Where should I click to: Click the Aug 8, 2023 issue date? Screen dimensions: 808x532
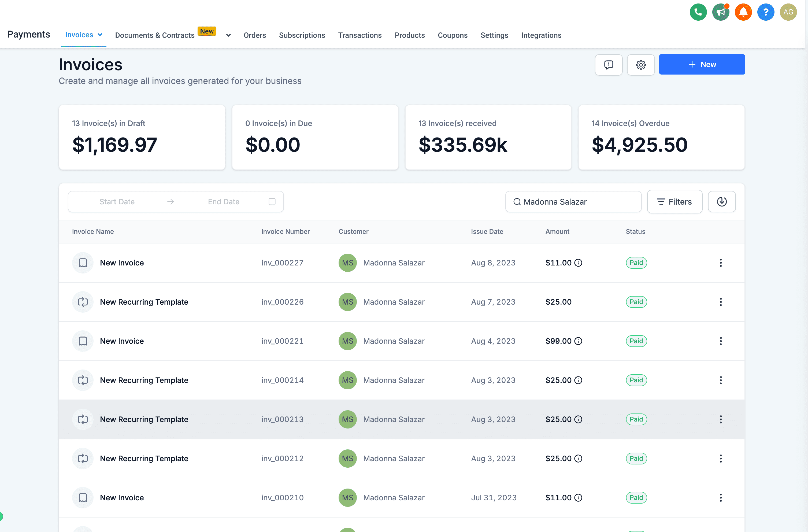point(493,263)
